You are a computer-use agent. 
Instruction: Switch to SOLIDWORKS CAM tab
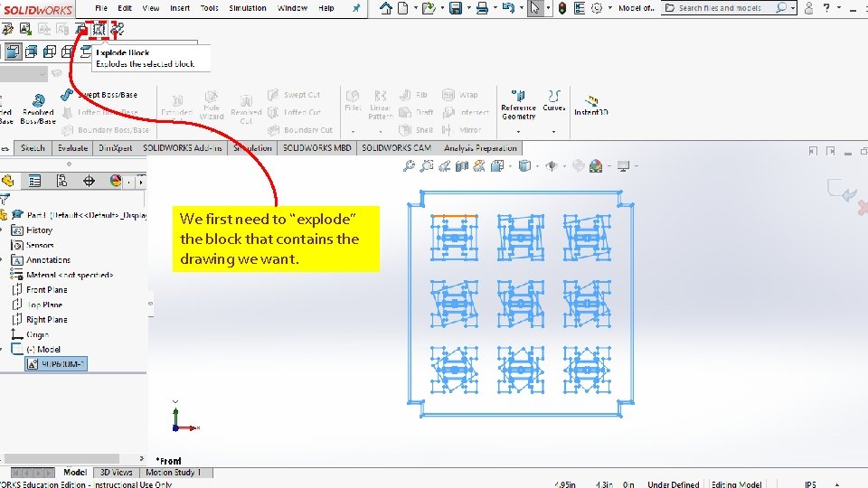tap(396, 147)
